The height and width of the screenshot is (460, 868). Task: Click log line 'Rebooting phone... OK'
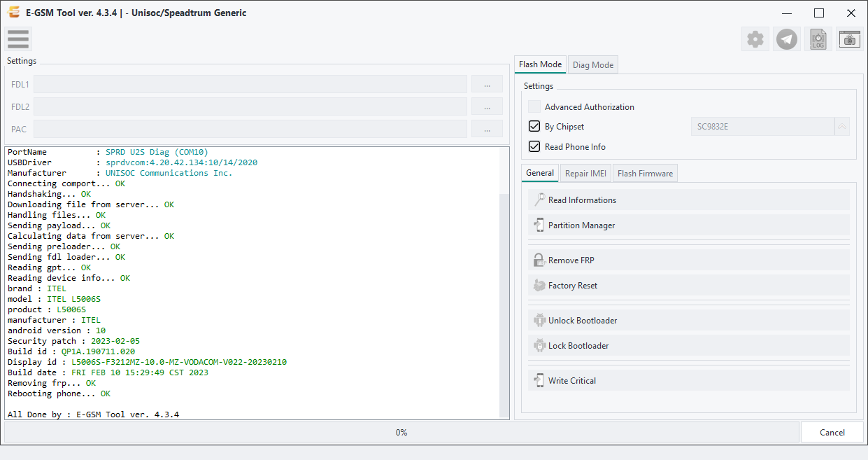click(x=59, y=393)
